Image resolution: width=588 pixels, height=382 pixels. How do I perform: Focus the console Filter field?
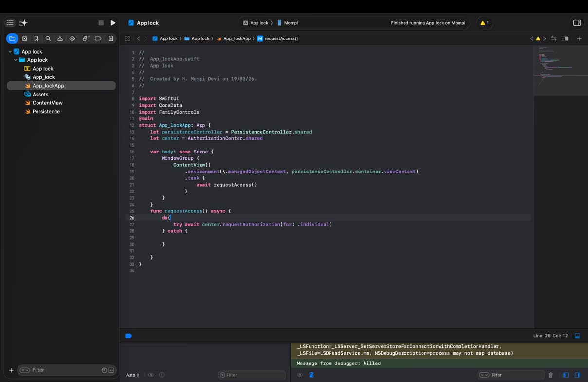click(510, 375)
